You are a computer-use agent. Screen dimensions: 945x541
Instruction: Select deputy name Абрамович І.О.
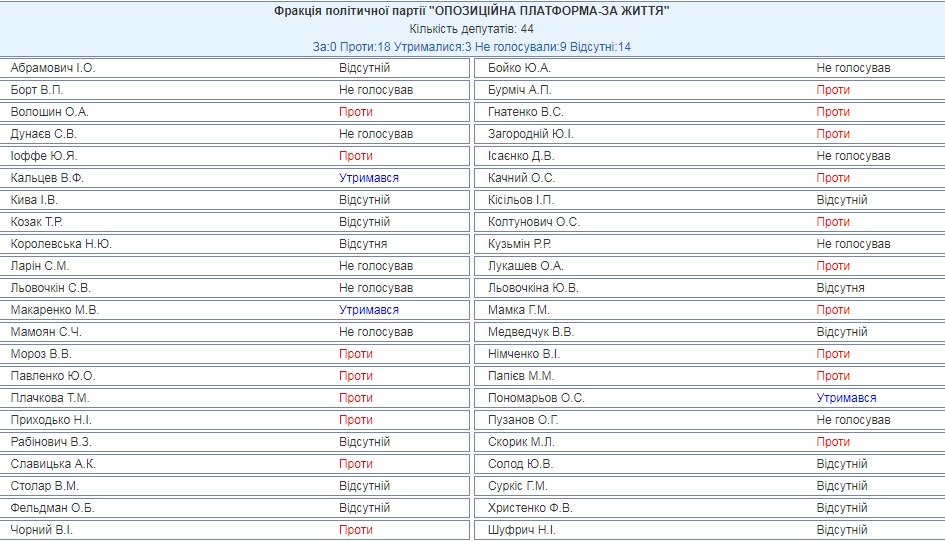click(53, 68)
